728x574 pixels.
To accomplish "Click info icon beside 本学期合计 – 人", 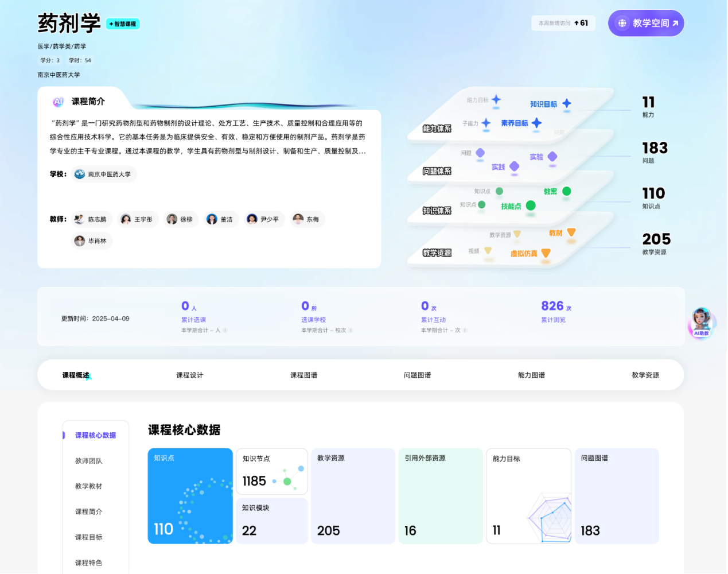I will (225, 331).
